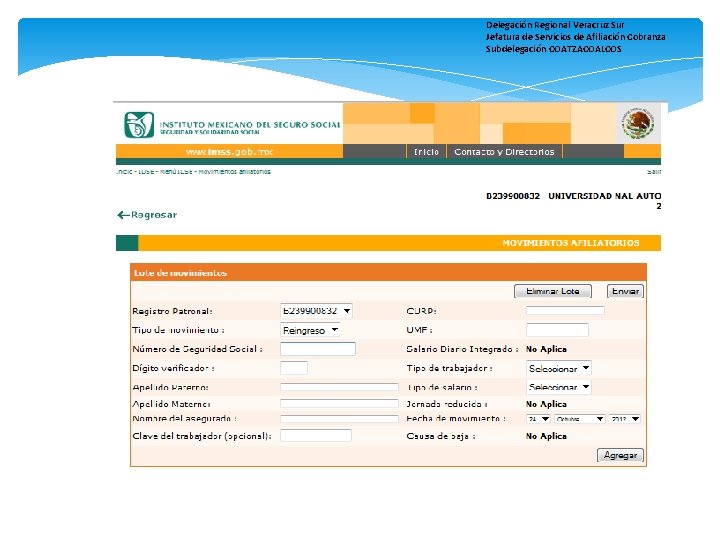Click the Mexican national coat of arms emblem
This screenshot has height=540, width=720.
(639, 123)
